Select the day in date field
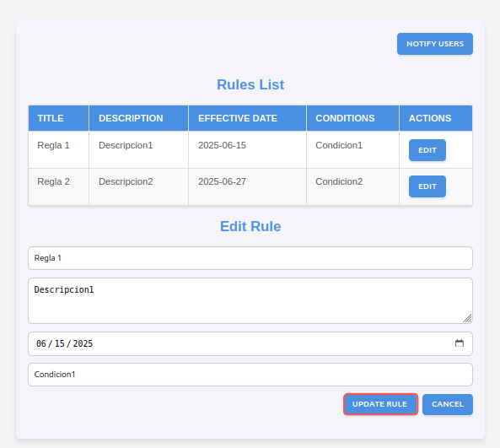The height and width of the screenshot is (448, 500). pyautogui.click(x=60, y=343)
